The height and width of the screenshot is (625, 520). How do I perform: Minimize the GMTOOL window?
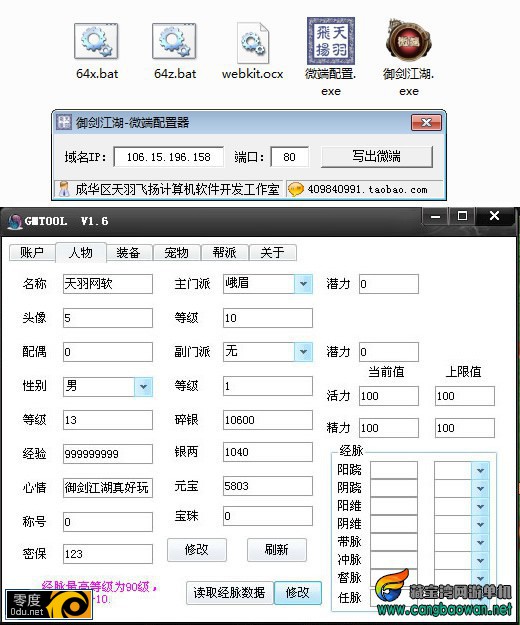[x=435, y=216]
